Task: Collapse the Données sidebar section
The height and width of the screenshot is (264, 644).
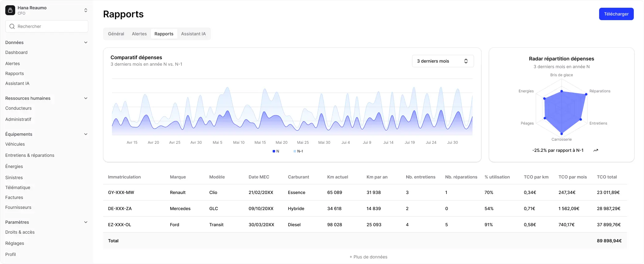Action: pos(86,42)
